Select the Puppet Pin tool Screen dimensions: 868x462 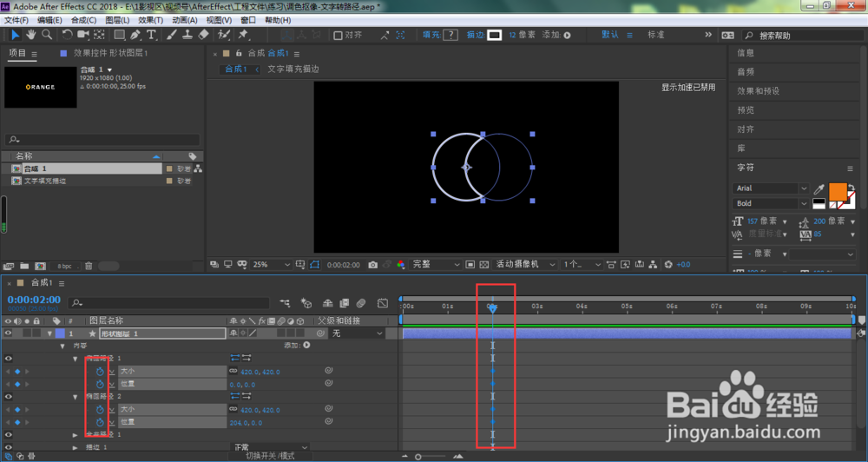click(243, 35)
